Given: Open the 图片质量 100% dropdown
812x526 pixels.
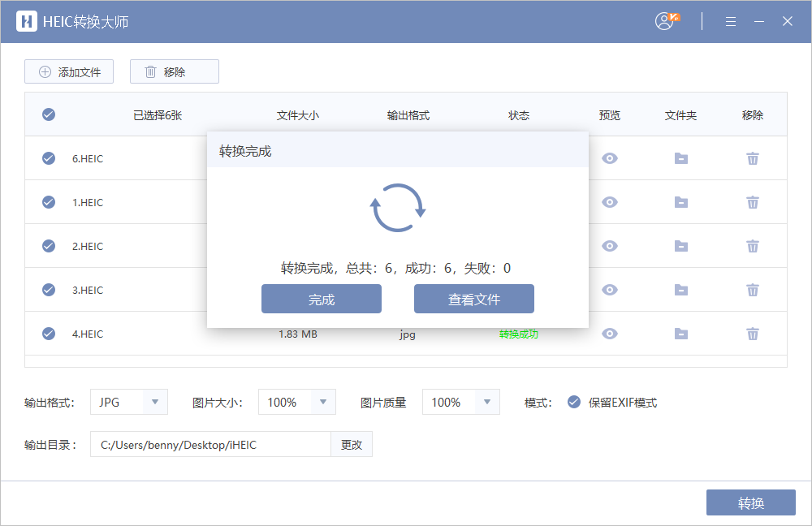Looking at the screenshot, I should click(x=486, y=402).
